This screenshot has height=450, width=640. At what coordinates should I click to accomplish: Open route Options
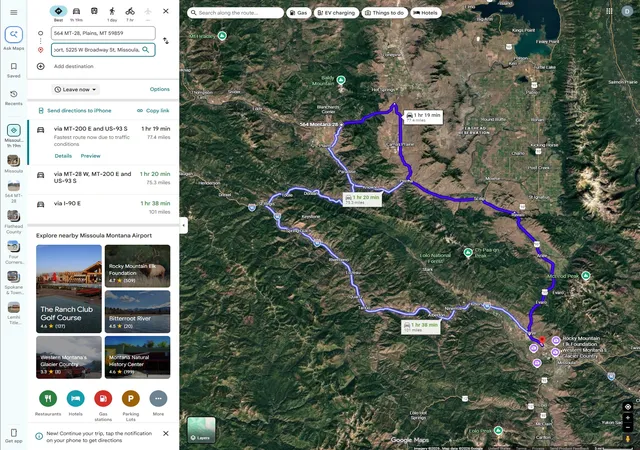pyautogui.click(x=160, y=89)
